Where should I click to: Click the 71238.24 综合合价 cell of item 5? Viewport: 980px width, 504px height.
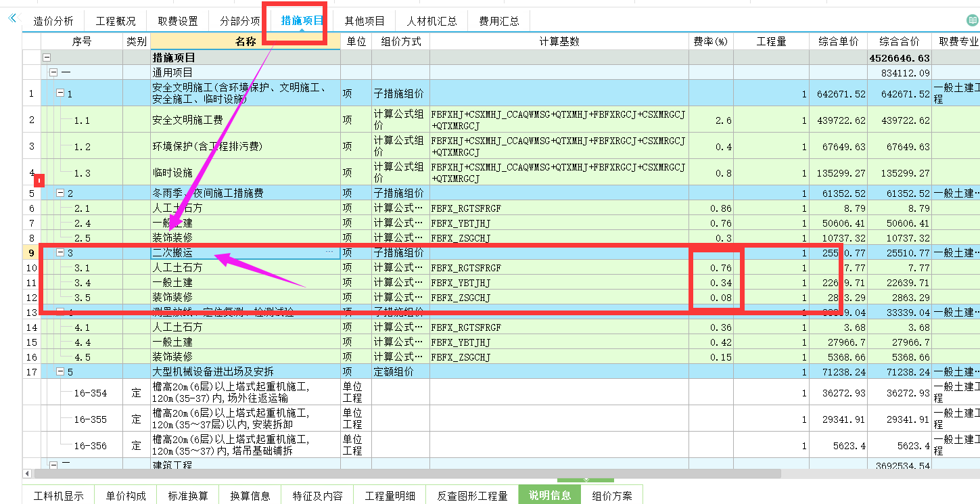[900, 371]
